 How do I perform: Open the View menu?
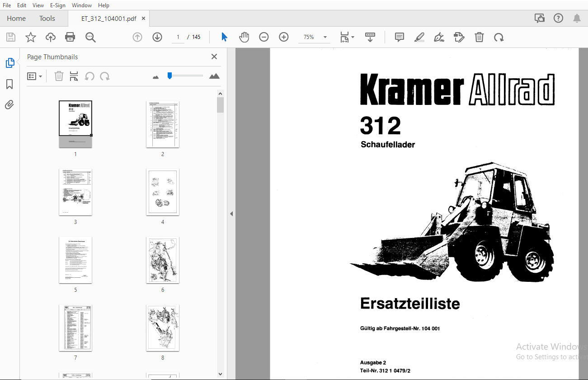38,5
